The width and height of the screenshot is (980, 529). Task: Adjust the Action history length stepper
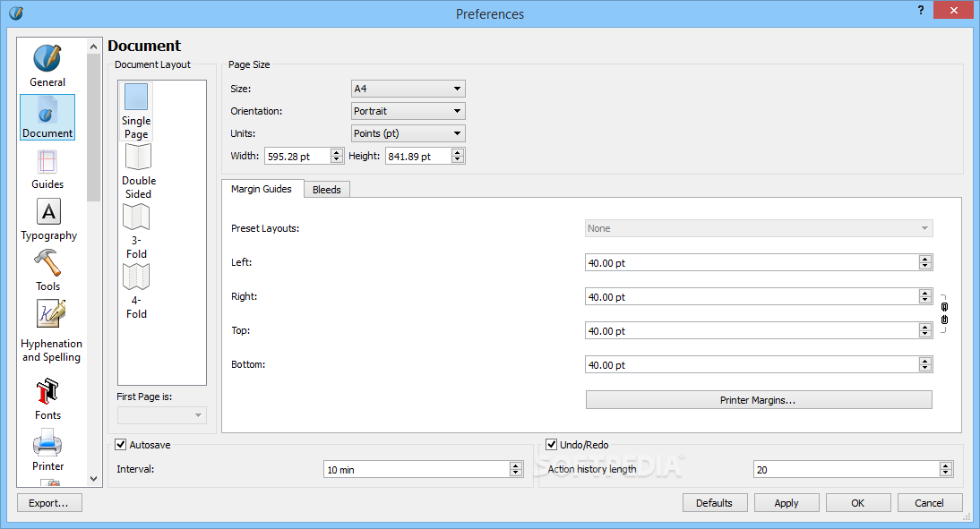tap(946, 470)
